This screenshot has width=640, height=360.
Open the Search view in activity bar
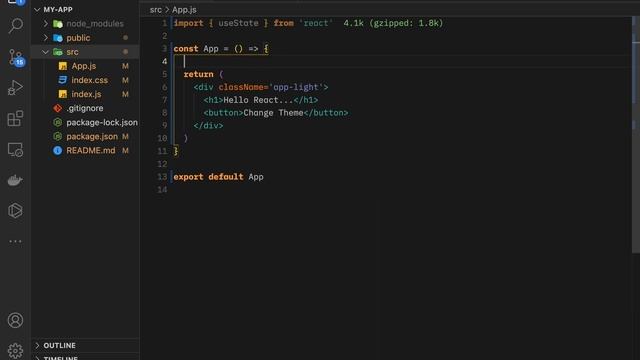(x=16, y=26)
